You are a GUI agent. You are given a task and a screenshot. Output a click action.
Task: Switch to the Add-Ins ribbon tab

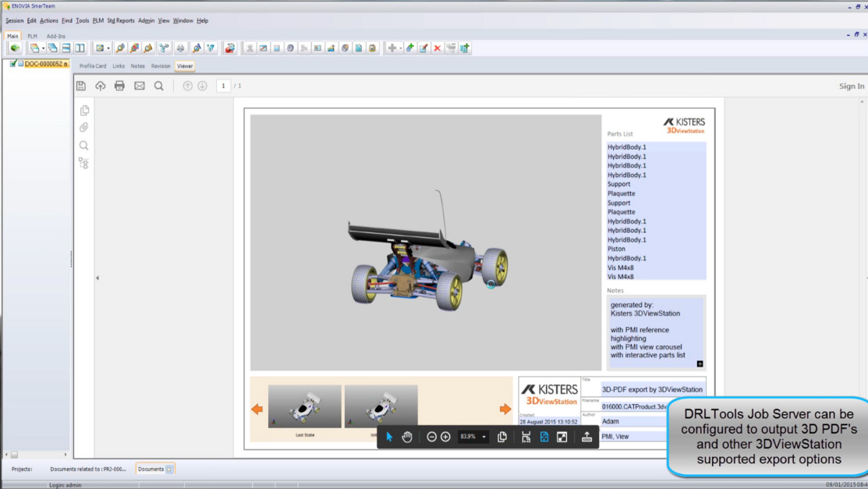tap(56, 36)
